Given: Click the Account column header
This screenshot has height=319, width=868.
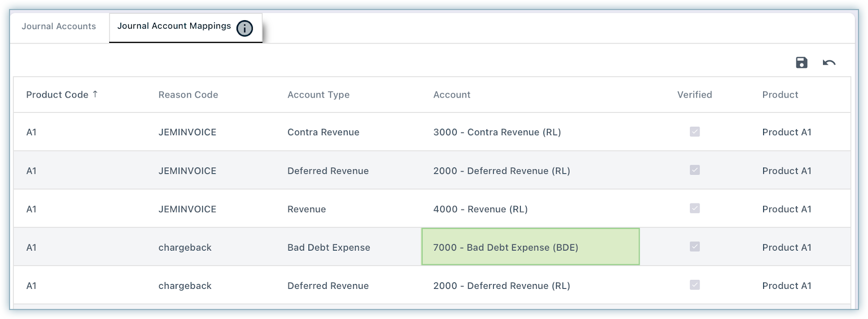Looking at the screenshot, I should tap(451, 95).
